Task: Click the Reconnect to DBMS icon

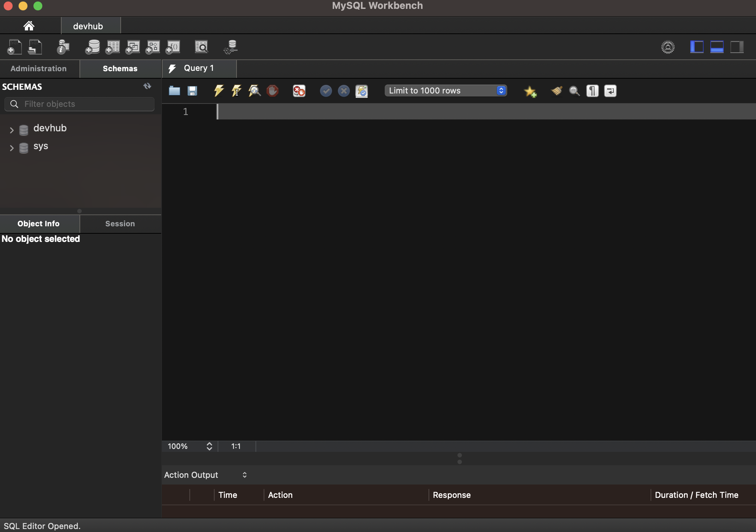Action: [231, 47]
